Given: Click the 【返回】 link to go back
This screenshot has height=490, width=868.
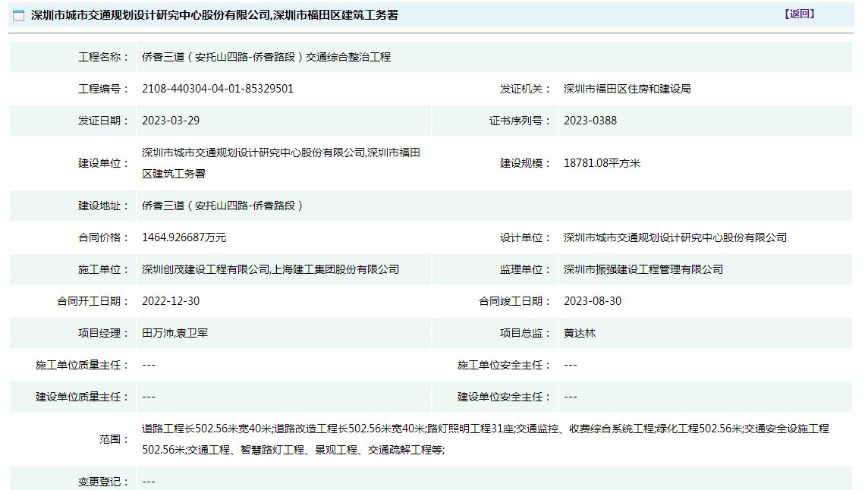Looking at the screenshot, I should pyautogui.click(x=799, y=14).
